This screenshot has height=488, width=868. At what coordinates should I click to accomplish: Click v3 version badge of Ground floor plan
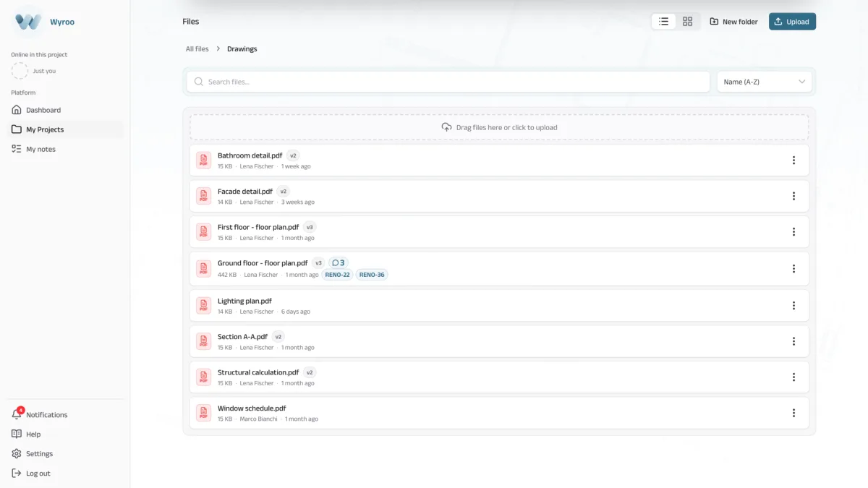[x=318, y=263]
